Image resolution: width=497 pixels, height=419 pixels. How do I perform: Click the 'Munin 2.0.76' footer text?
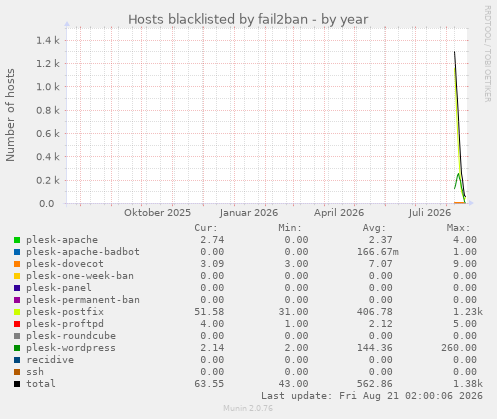coord(248,408)
